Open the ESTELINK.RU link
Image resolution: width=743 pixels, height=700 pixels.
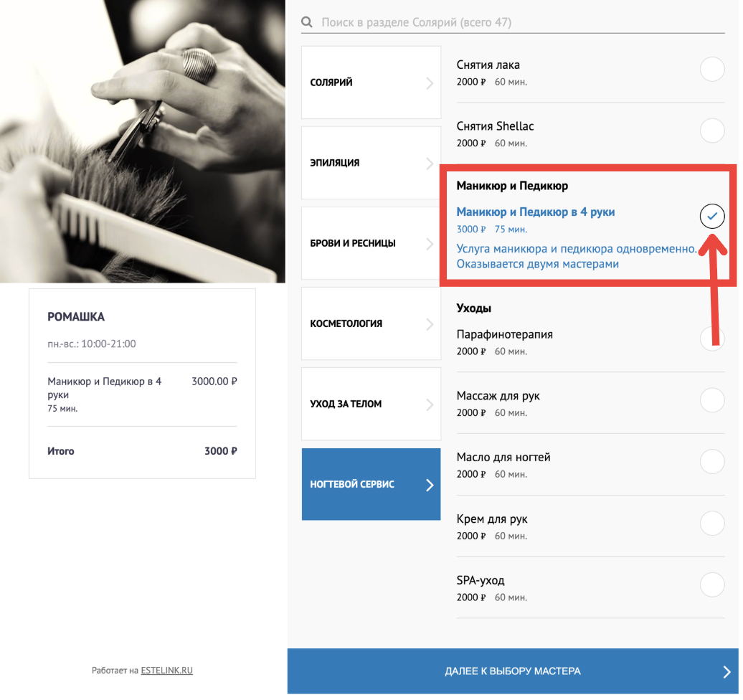167,670
